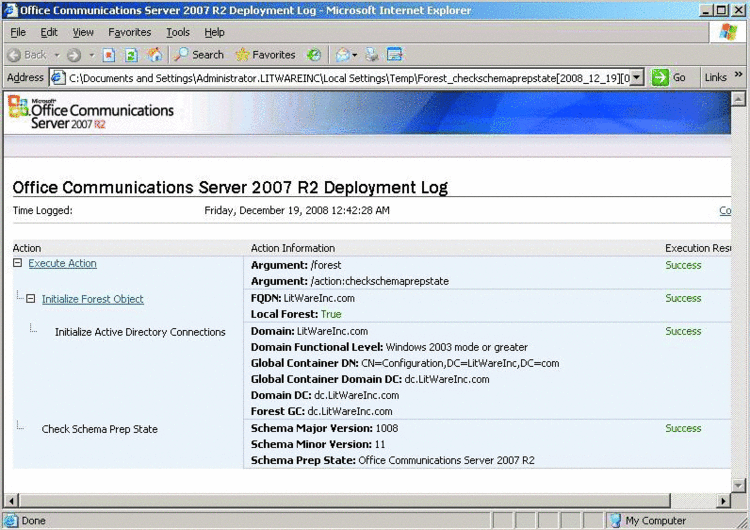This screenshot has width=750, height=530.
Task: Click the Forest GC: dc.LitWareInc.com line
Action: click(x=321, y=411)
